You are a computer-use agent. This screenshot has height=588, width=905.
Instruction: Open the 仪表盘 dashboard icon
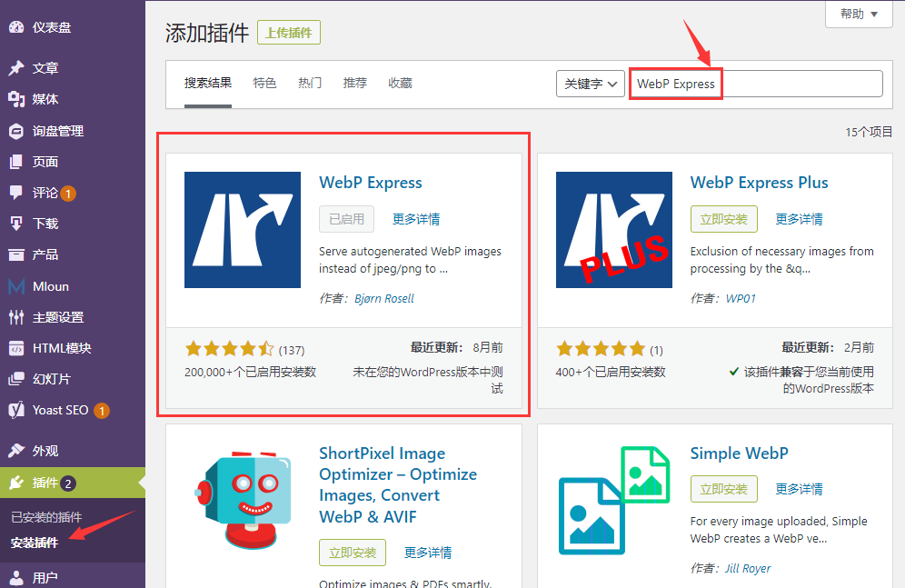pyautogui.click(x=16, y=27)
